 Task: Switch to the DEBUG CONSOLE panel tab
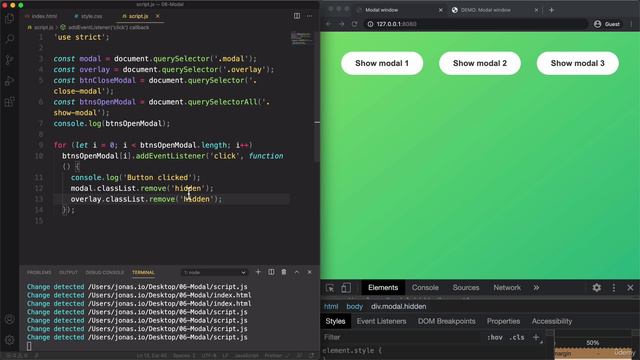(104, 272)
